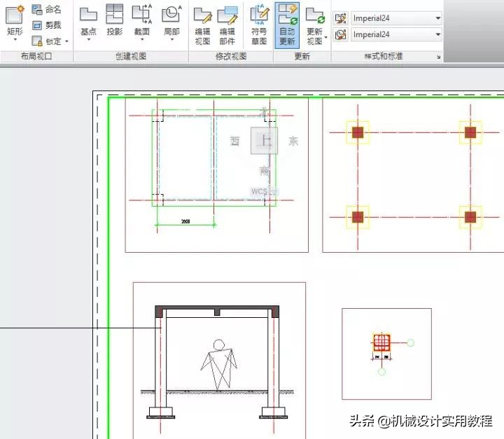The width and height of the screenshot is (504, 439).
Task: Select the top-left red column square
Action: point(358,132)
